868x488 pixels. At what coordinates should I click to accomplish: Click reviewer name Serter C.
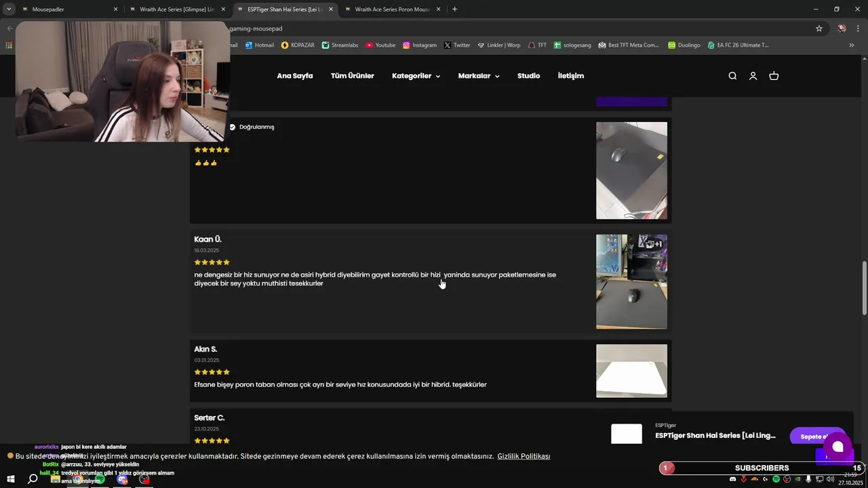tap(209, 418)
